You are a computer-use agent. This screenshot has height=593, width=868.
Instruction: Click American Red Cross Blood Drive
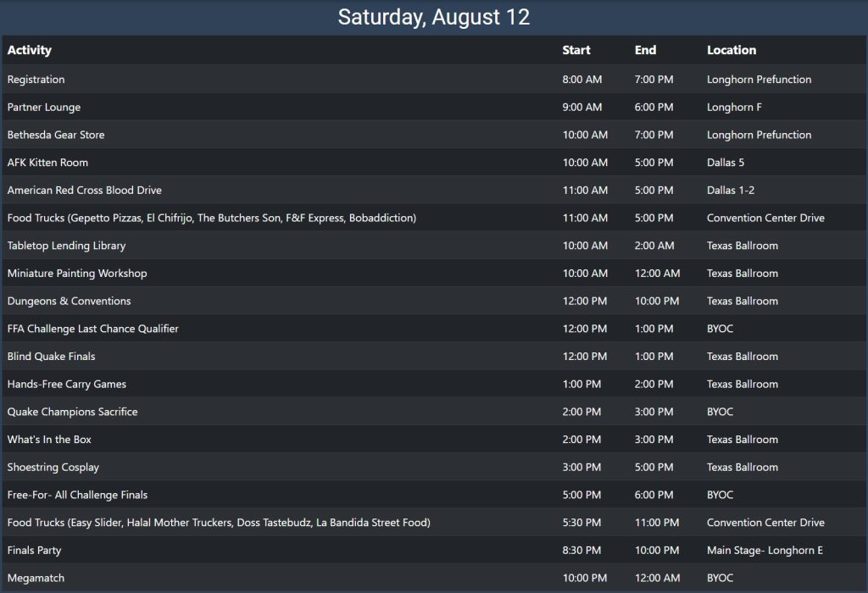[85, 191]
